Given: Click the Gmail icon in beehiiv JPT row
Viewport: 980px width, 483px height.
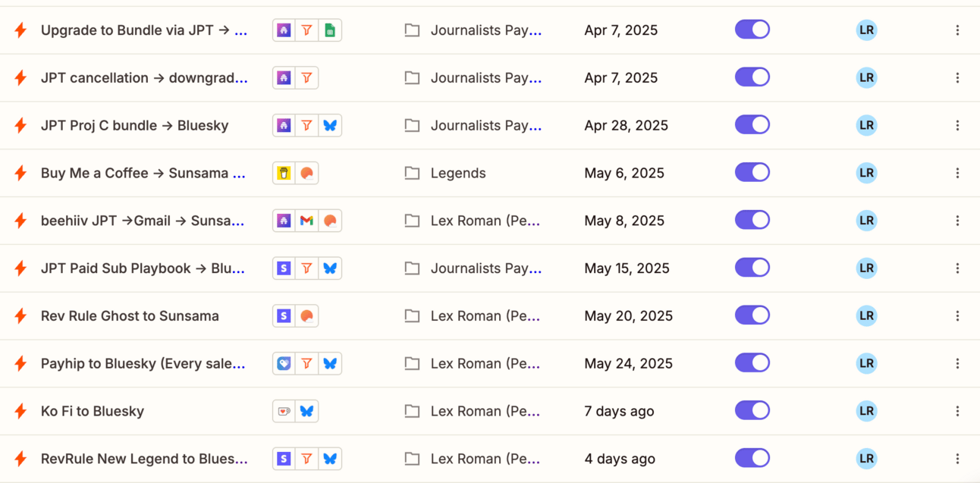Looking at the screenshot, I should (306, 221).
